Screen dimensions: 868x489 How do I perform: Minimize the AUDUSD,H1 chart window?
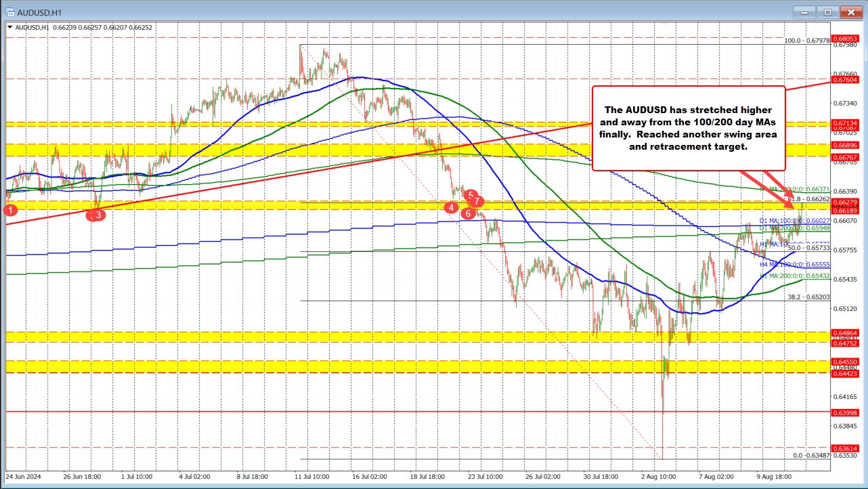click(x=803, y=12)
